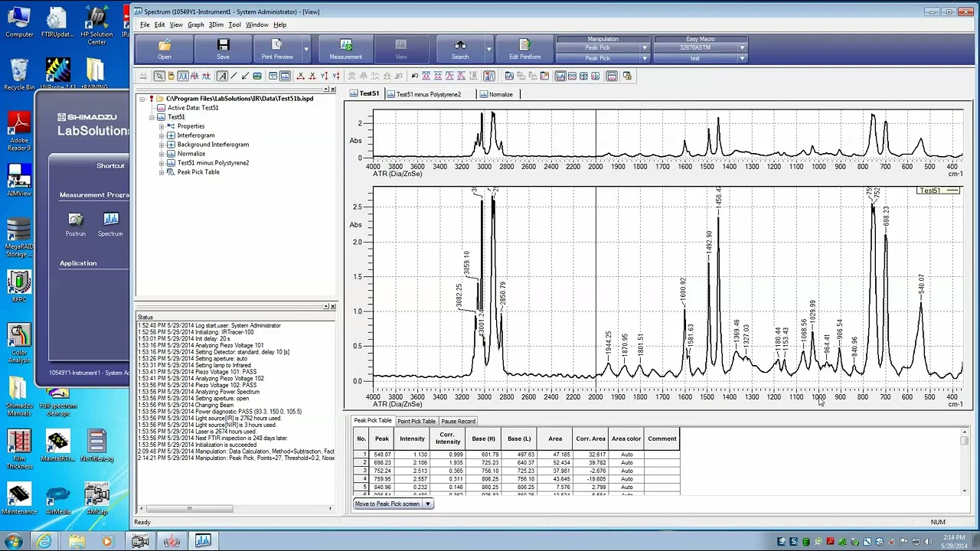The image size is (980, 551).
Task: Click the first Y-axis scaling icon
Action: tap(324, 76)
